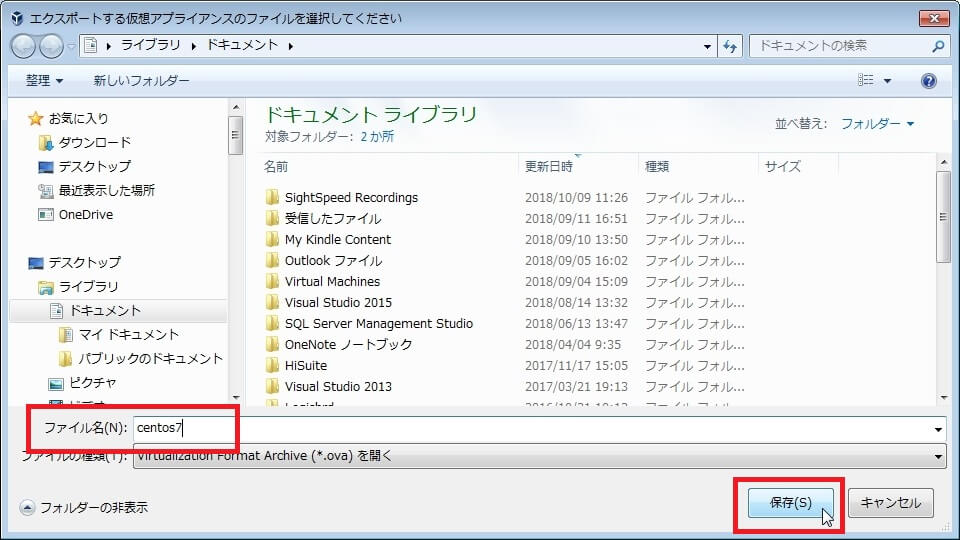The width and height of the screenshot is (960, 540).
Task: Select the OneDrive icon in sidebar
Action: 45,214
